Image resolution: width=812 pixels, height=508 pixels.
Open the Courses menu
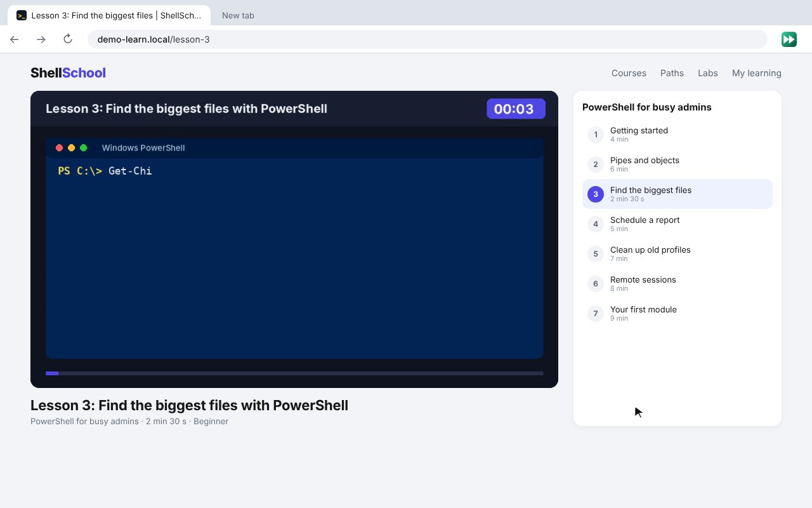pyautogui.click(x=629, y=73)
